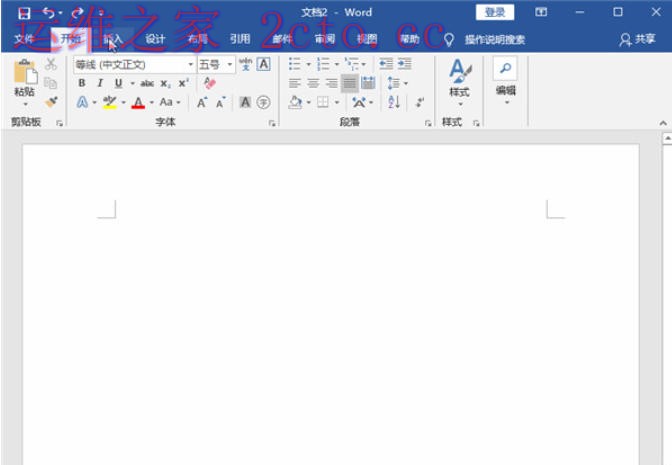Click the Align Left icon
Viewport: 672px width, 465px height.
(x=294, y=83)
